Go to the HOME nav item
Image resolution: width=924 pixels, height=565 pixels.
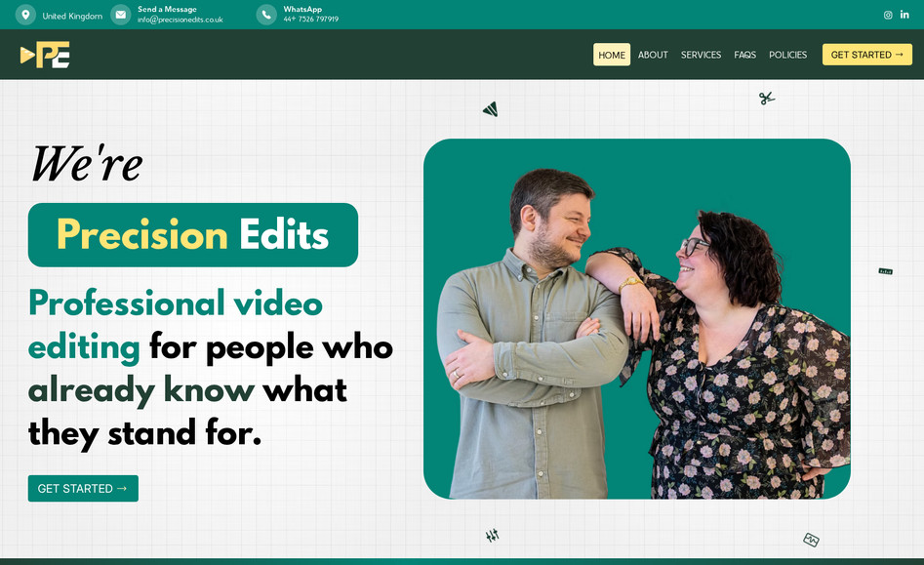pyautogui.click(x=612, y=55)
